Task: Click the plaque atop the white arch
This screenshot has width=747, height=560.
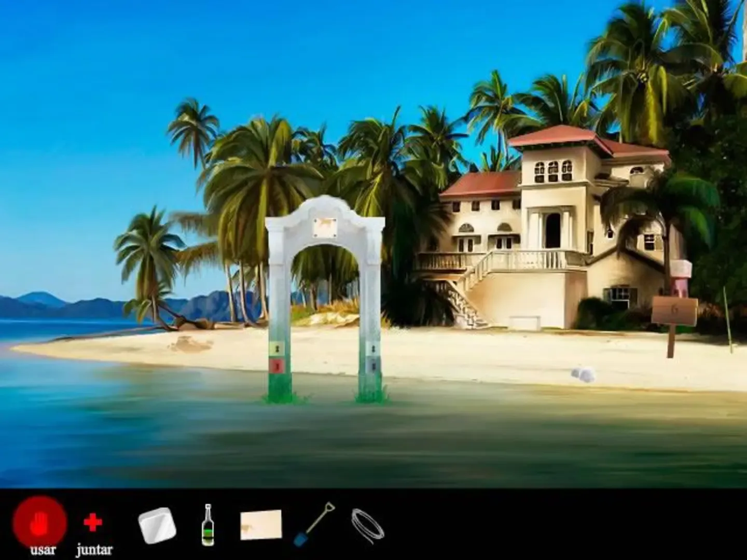Action: pos(325,226)
